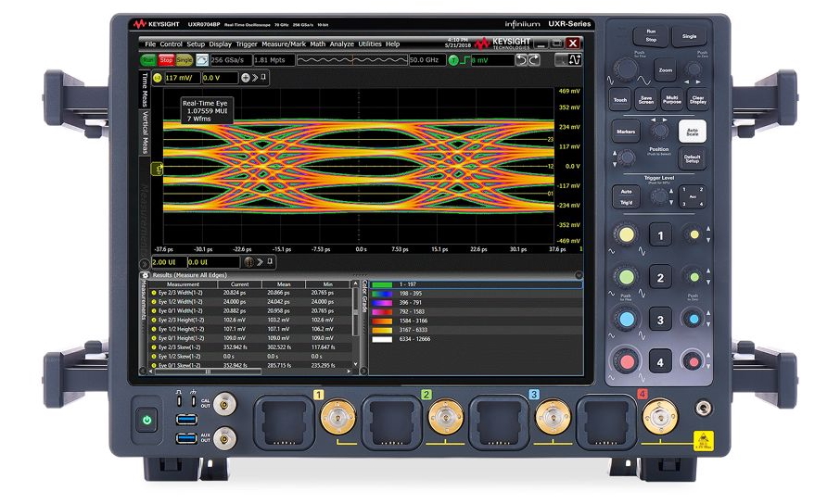Open the Control menu
This screenshot has height=504, width=840.
171,44
